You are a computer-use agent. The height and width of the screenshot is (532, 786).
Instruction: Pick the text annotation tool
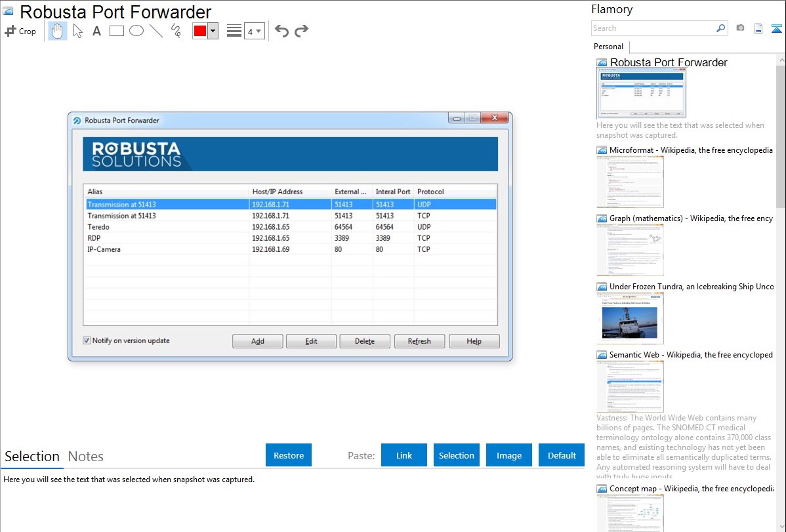coord(96,31)
